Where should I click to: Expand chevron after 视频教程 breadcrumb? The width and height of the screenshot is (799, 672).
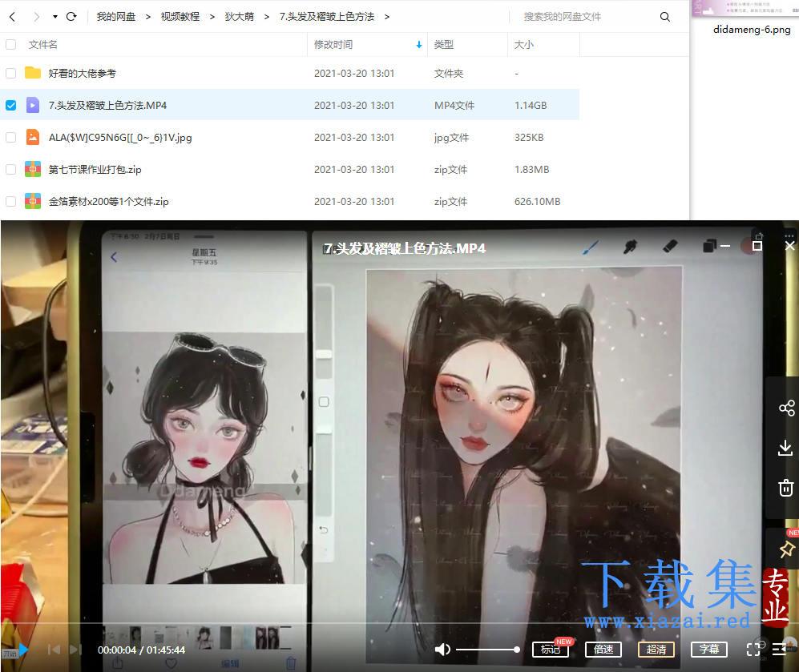click(x=212, y=17)
